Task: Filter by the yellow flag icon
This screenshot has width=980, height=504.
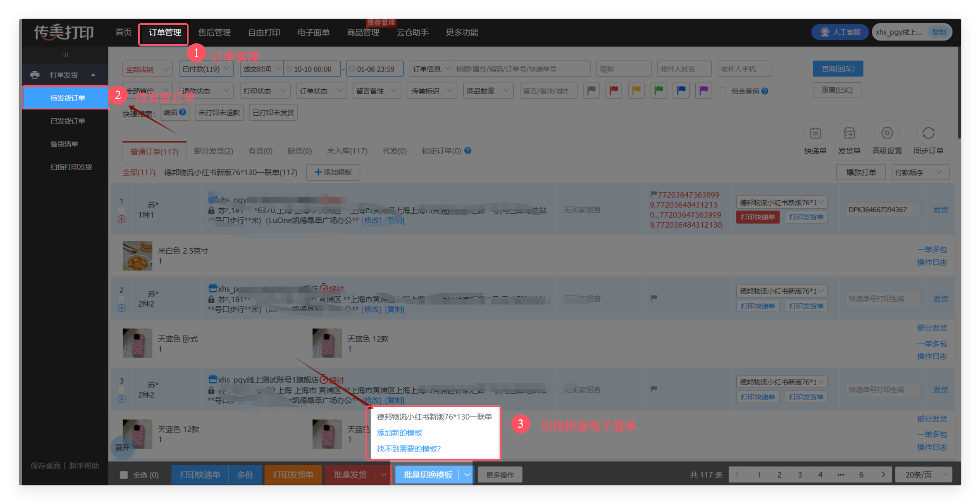Action: pyautogui.click(x=636, y=91)
